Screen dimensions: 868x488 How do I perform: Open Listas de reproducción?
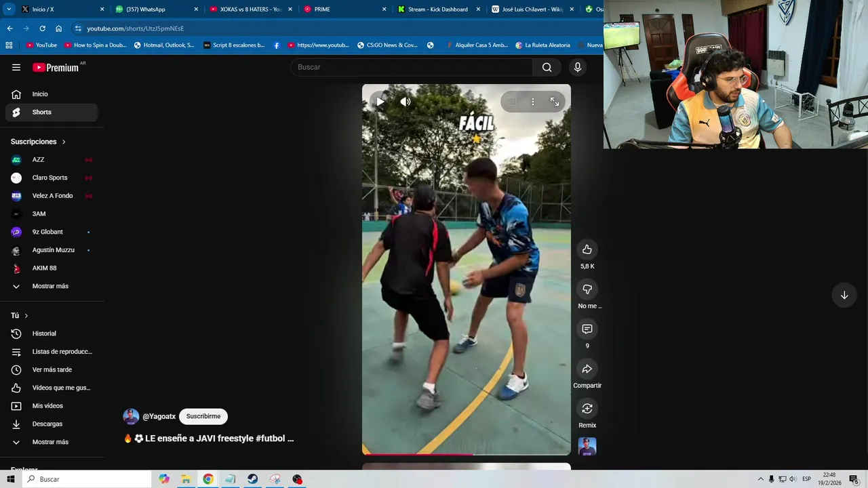[52, 352]
